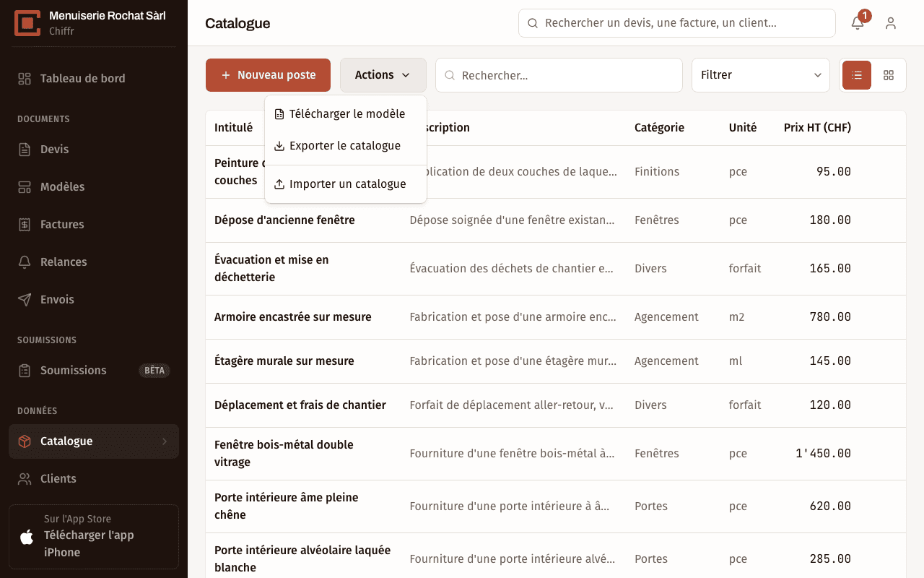Open Déplacement et frais de chantier row
924x578 pixels.
[x=555, y=405]
